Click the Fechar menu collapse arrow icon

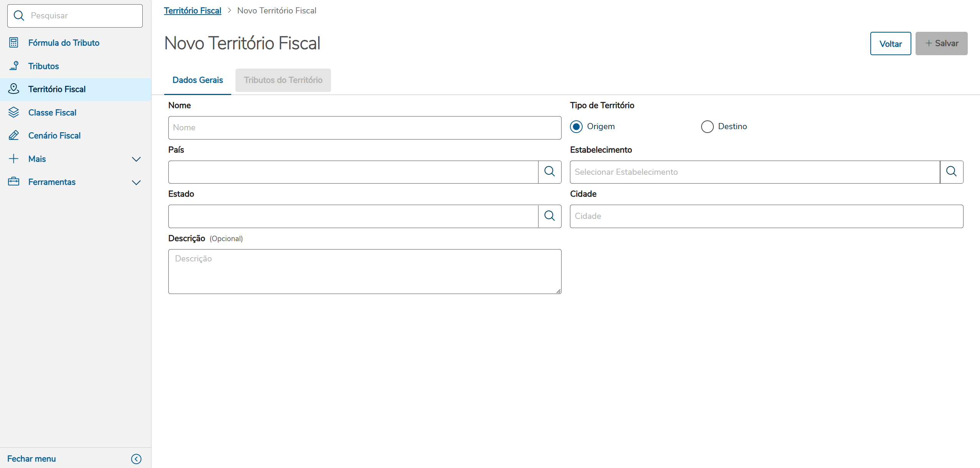pos(136,459)
